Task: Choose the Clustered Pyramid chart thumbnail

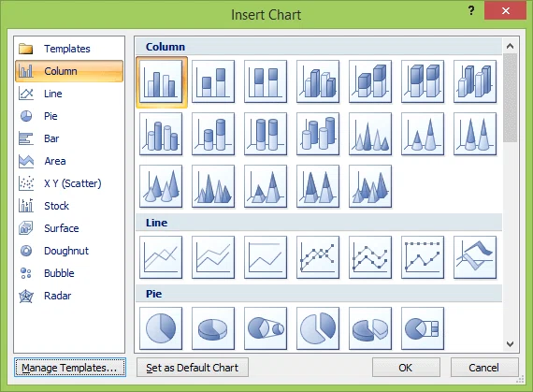Action: pyautogui.click(x=213, y=187)
